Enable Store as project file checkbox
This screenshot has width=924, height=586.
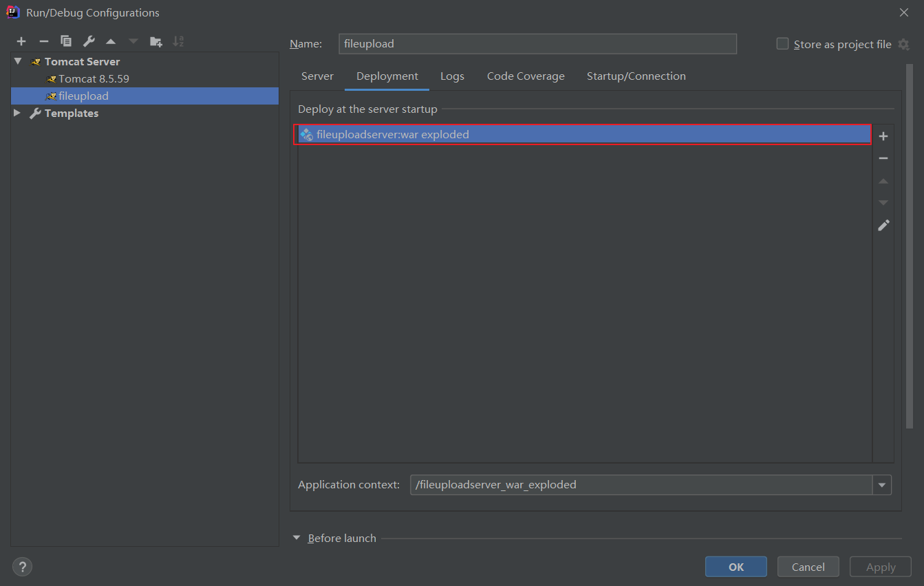point(782,43)
